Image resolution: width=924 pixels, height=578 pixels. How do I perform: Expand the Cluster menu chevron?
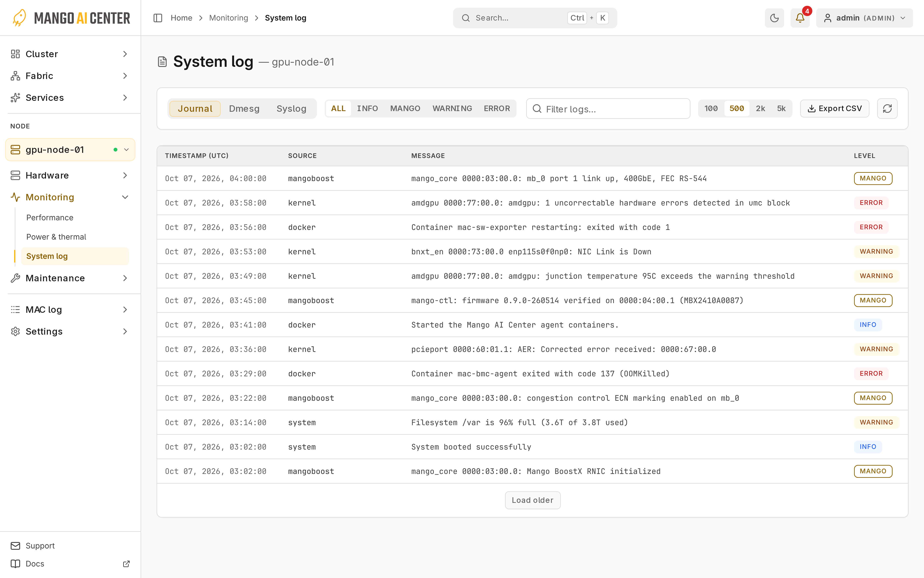point(125,54)
